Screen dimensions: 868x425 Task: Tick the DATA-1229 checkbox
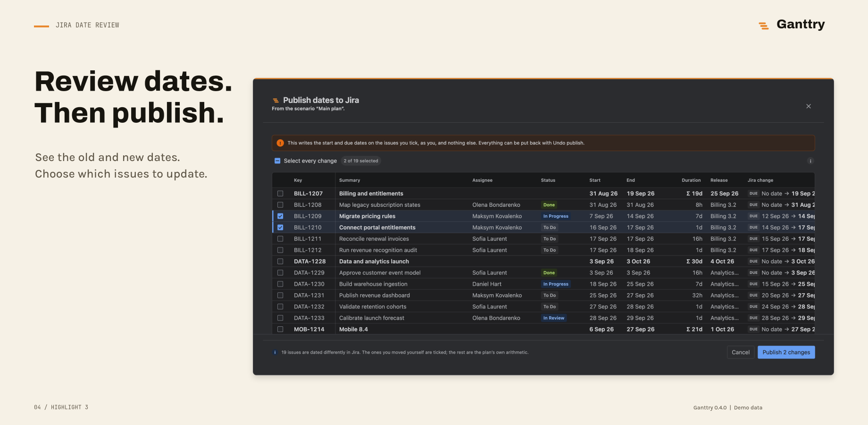tap(280, 273)
